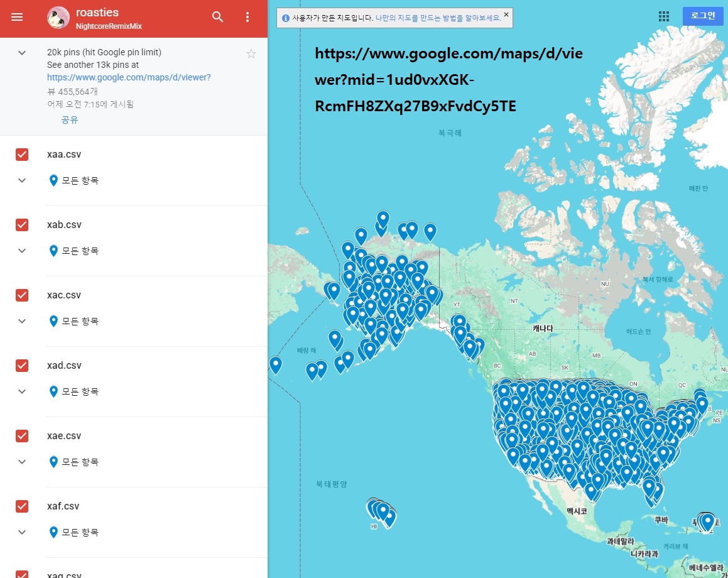
Task: Uncheck the xaf.csv layer checkbox
Action: tap(22, 506)
